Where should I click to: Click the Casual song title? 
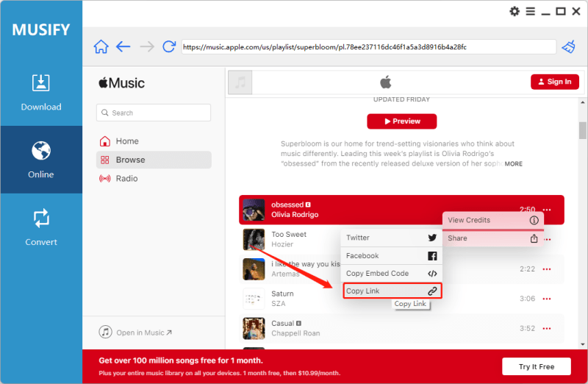click(283, 323)
